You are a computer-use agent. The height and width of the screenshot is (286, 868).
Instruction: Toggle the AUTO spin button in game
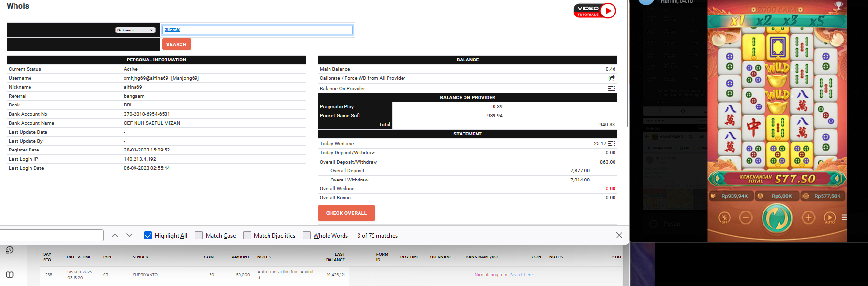click(830, 218)
